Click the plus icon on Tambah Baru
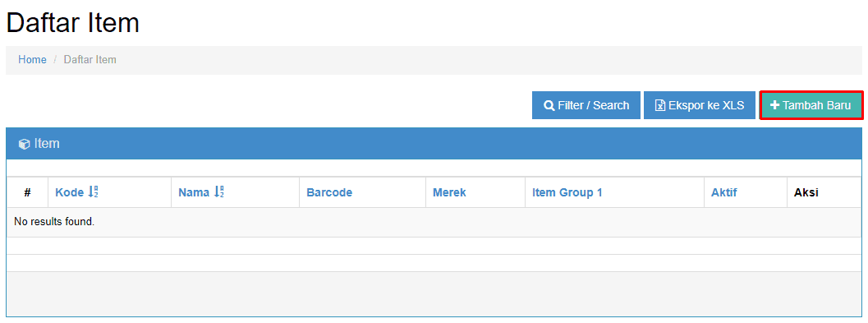Screen dimensions: 868x323 pyautogui.click(x=775, y=104)
